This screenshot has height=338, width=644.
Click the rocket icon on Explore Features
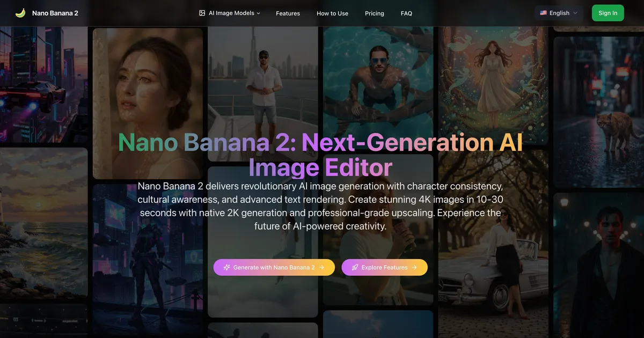point(354,267)
